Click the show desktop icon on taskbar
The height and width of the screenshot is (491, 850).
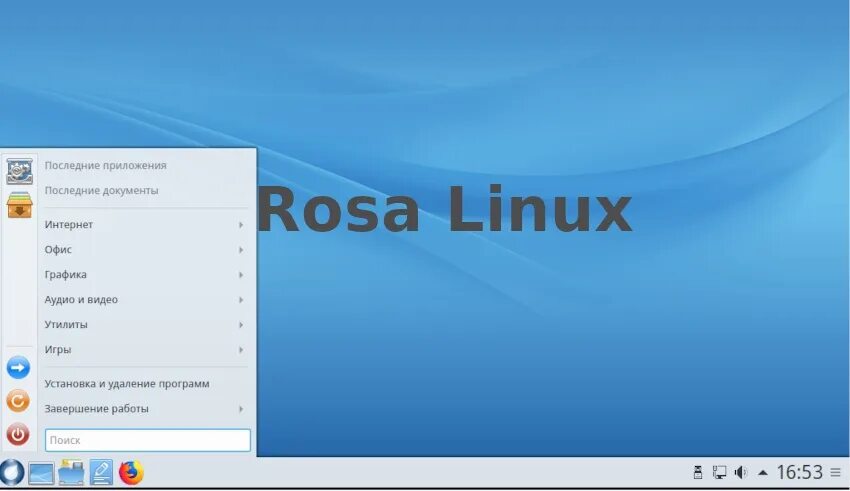pyautogui.click(x=41, y=473)
